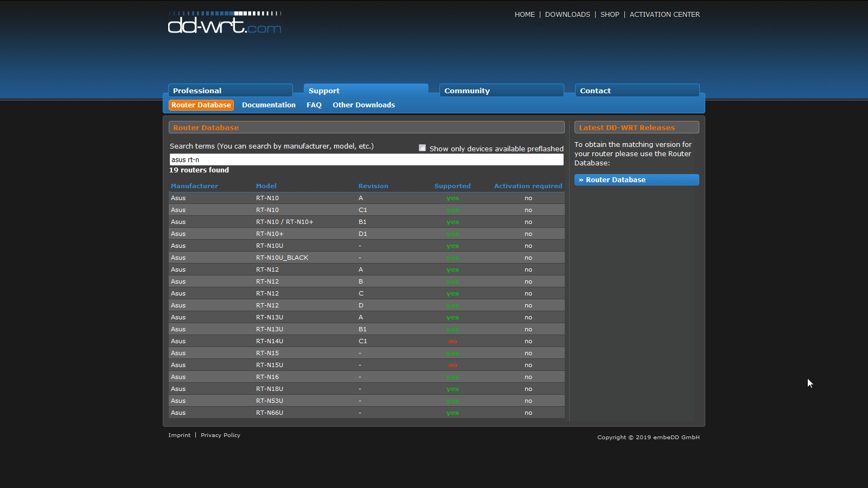Screen dimensions: 868x488
Task: Select the RT-N10U_BLACK row
Action: (x=367, y=258)
